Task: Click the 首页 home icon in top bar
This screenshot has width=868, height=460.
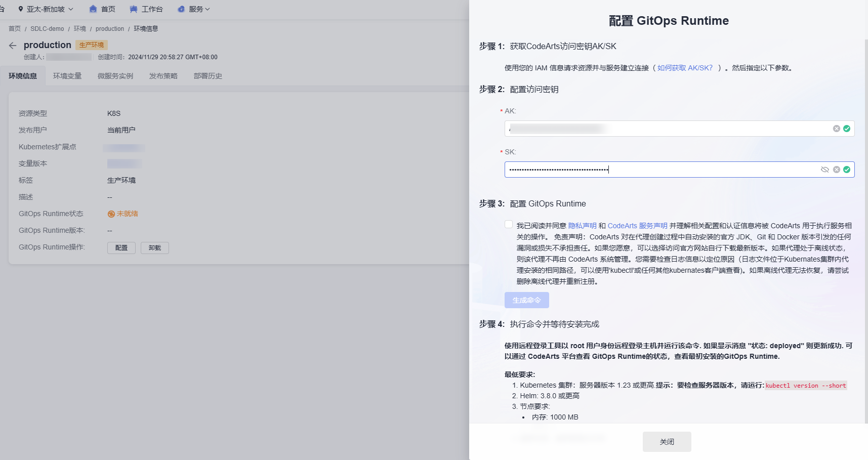Action: point(93,9)
